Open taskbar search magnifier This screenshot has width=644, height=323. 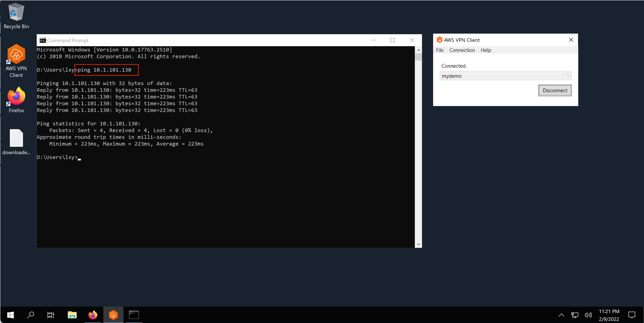pyautogui.click(x=30, y=315)
